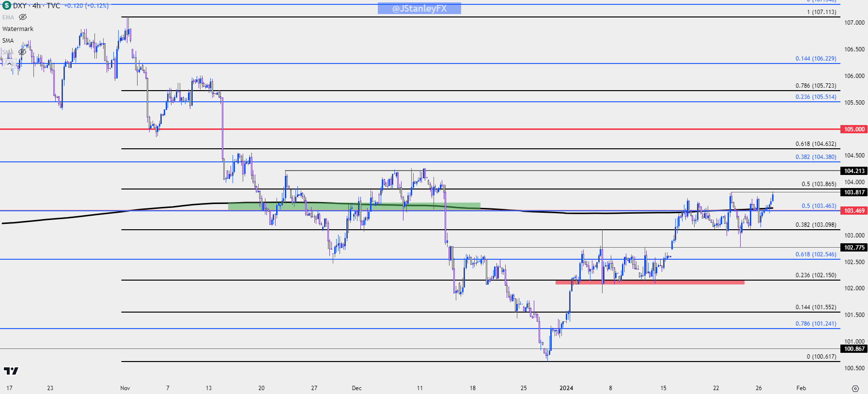This screenshot has width=868, height=394.
Task: Click the 103.817 price axis label
Action: click(x=854, y=192)
